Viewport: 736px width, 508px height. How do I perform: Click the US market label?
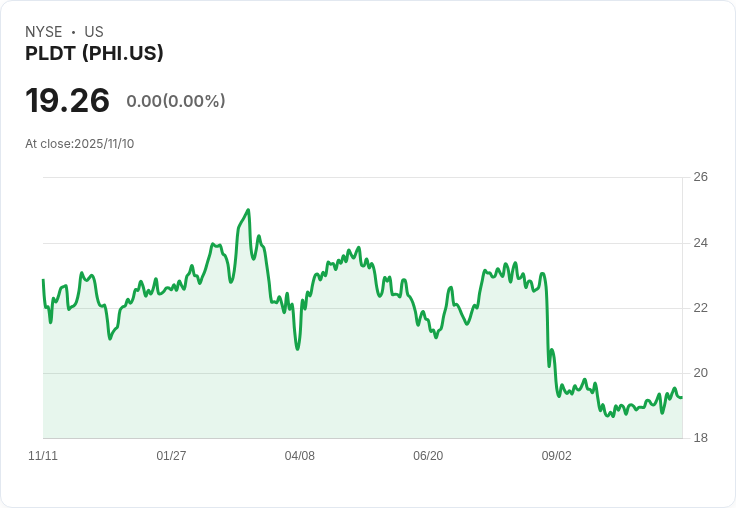(94, 32)
